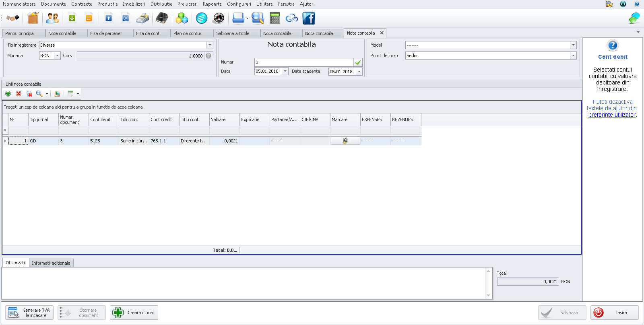Click the cloud sync icon in toolbar
The width and height of the screenshot is (644, 325).
point(292,18)
